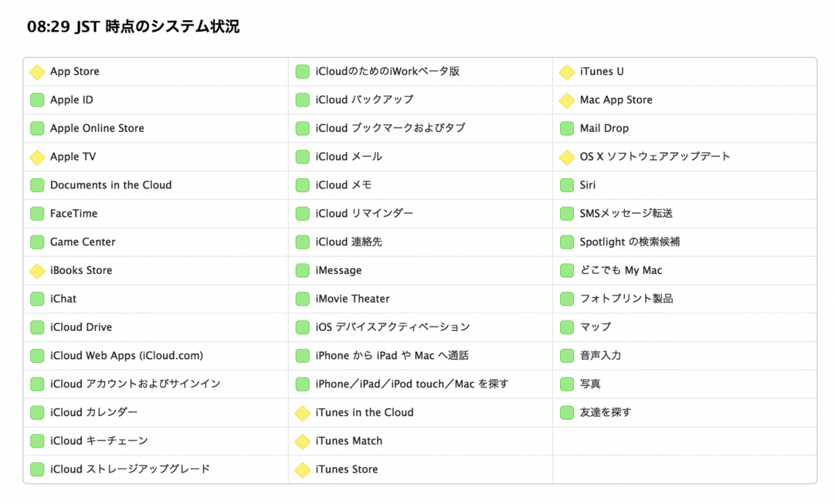
Task: Click the iMovie Theater entry
Action: point(352,299)
